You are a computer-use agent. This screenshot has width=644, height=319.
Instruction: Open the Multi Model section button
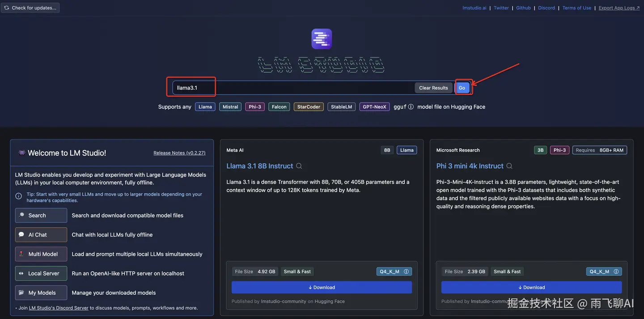(41, 254)
